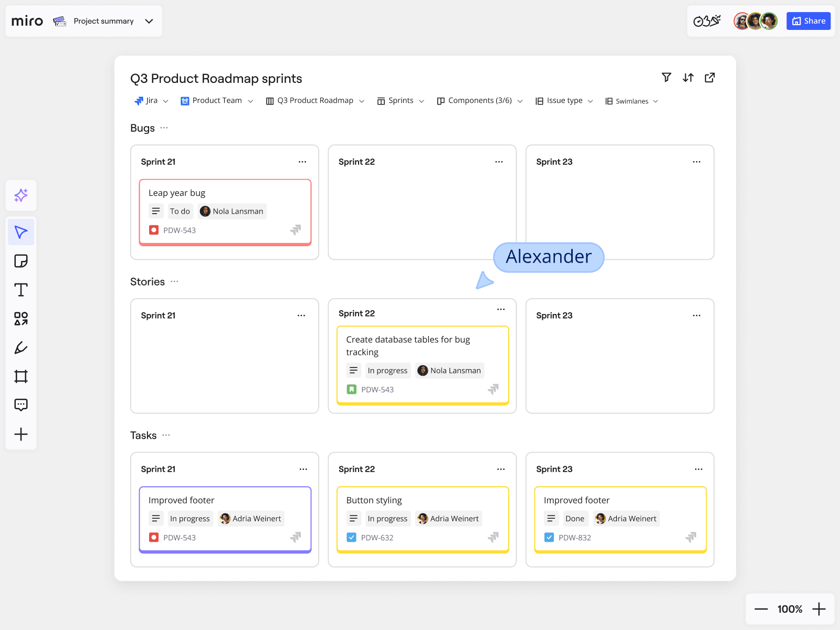Click the filter icon on roadmap
The height and width of the screenshot is (630, 840).
tap(666, 78)
